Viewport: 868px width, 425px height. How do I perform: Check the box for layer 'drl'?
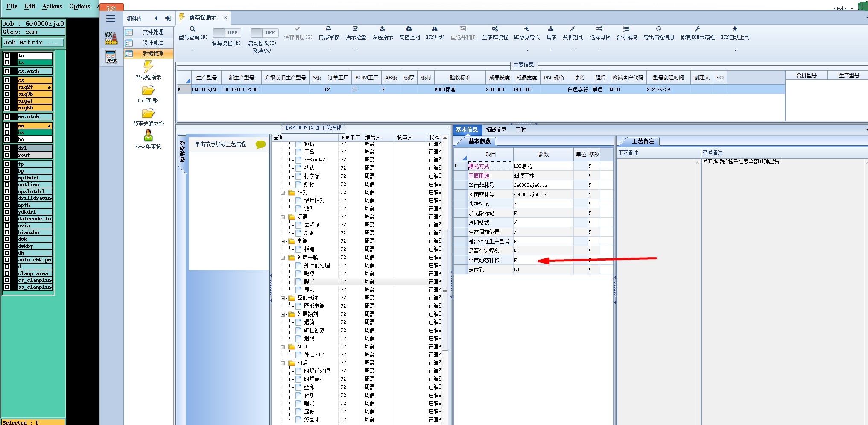click(x=7, y=148)
